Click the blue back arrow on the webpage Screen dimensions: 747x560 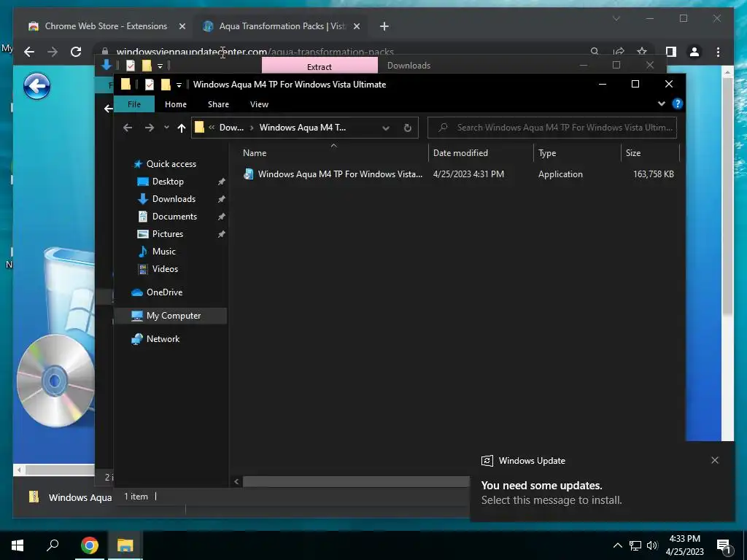click(36, 86)
